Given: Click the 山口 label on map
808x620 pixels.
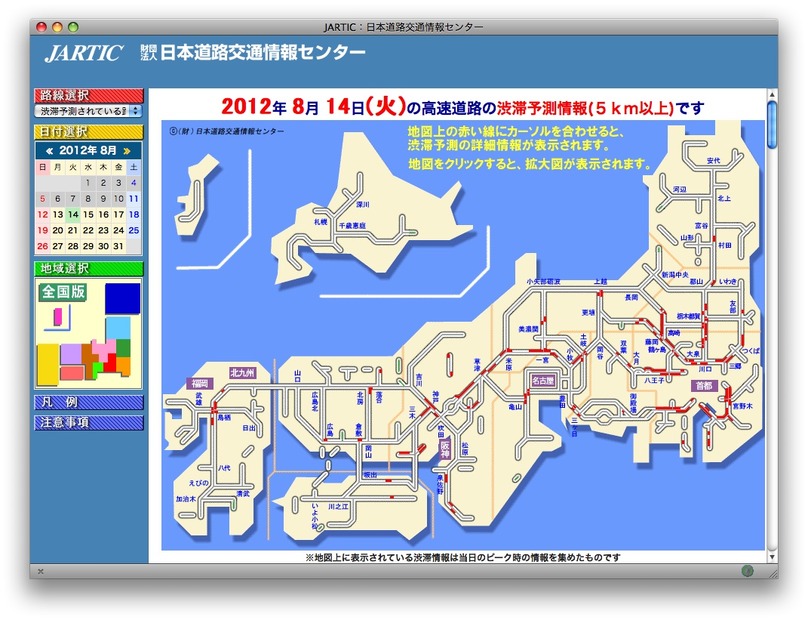Looking at the screenshot, I should pos(297,375).
